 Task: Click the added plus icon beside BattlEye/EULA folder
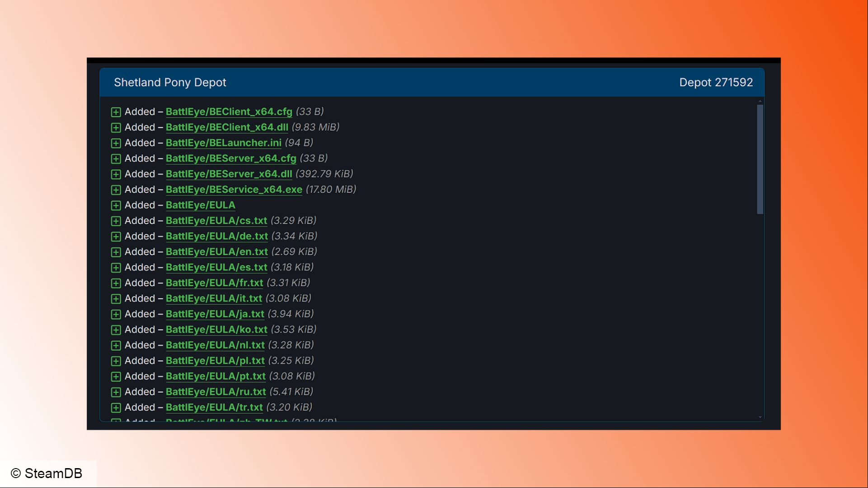point(116,205)
